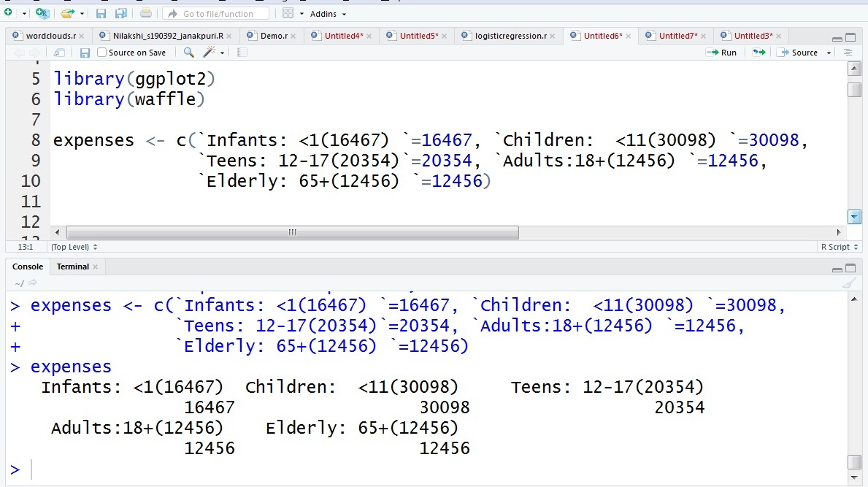Close the logisticregression.r tab
Image resolution: width=868 pixels, height=487 pixels.
coord(552,37)
